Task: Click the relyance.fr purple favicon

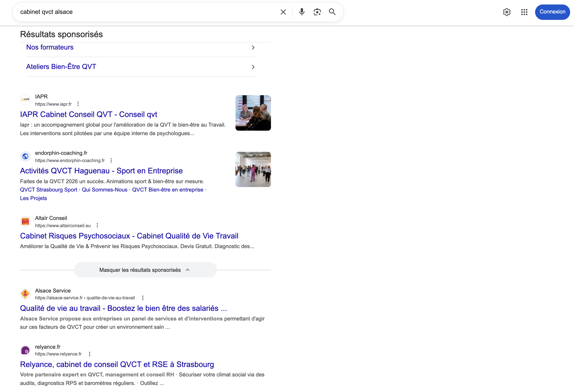Action: click(x=25, y=350)
